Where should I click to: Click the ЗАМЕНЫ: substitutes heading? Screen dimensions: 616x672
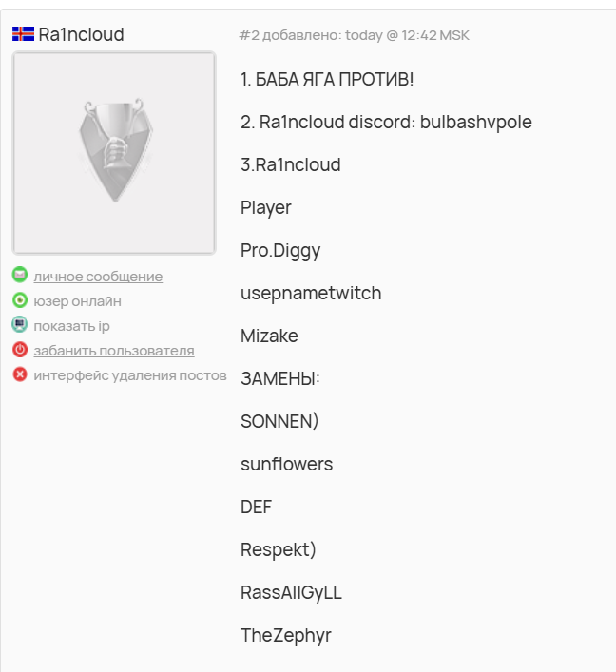point(280,379)
